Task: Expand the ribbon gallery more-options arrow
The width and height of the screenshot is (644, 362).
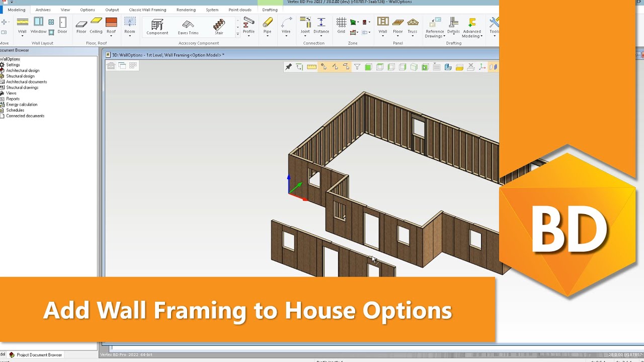Action: [237, 34]
